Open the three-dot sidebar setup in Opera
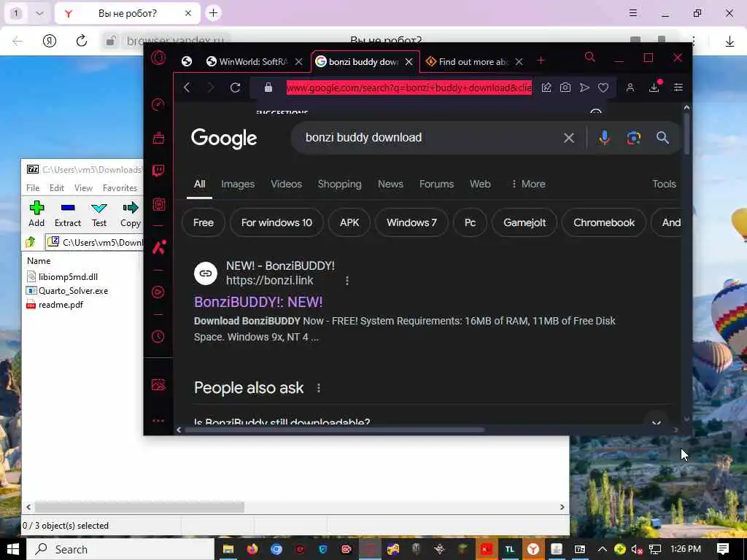The height and width of the screenshot is (560, 747). point(158,421)
